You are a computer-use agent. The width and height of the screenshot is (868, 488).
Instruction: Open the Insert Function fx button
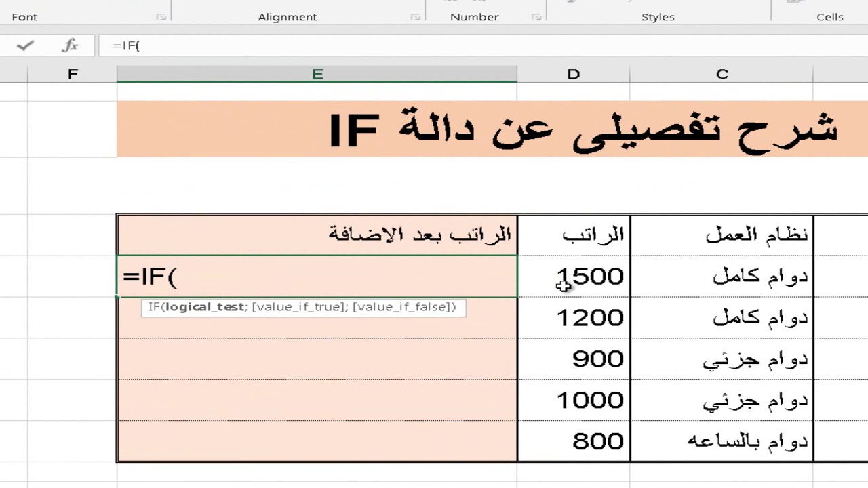tap(70, 45)
